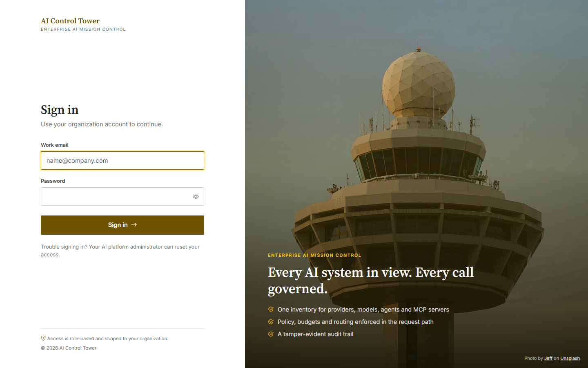Focus the Password input field
Image resolution: width=588 pixels, height=368 pixels.
[122, 197]
